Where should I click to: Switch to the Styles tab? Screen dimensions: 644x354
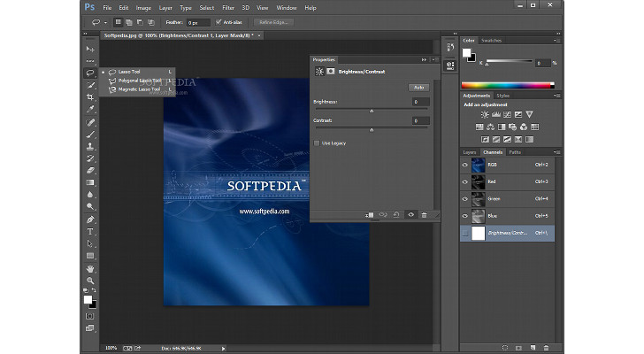point(502,96)
